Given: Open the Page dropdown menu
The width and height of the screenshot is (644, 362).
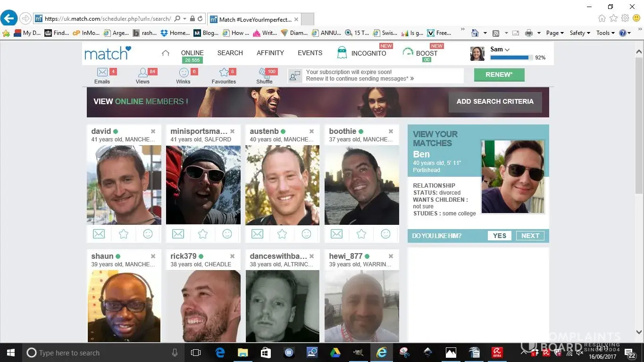Looking at the screenshot, I should [x=555, y=33].
